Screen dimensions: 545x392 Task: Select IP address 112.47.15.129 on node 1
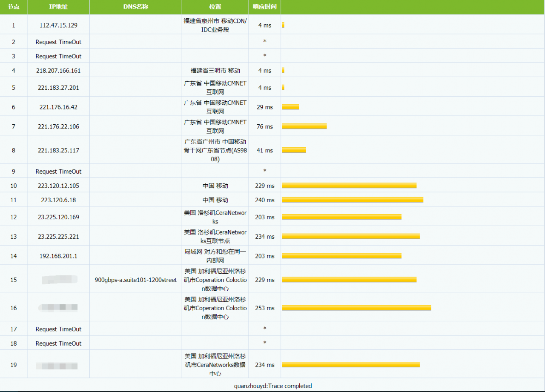point(58,25)
